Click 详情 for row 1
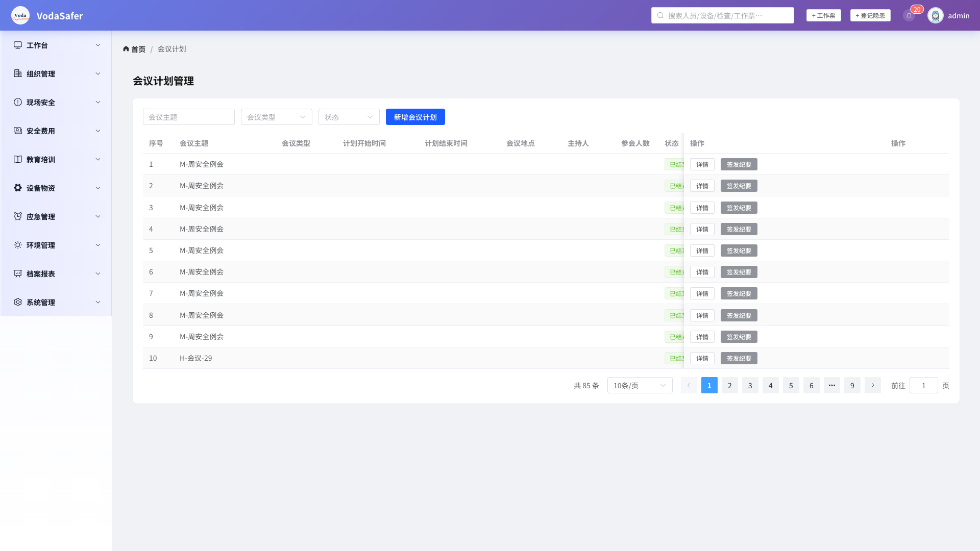 702,164
